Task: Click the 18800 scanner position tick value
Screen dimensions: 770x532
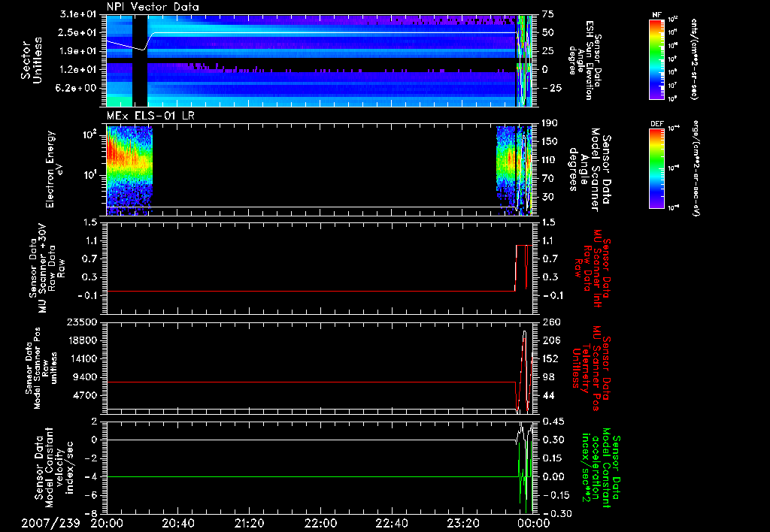Action: 81,340
